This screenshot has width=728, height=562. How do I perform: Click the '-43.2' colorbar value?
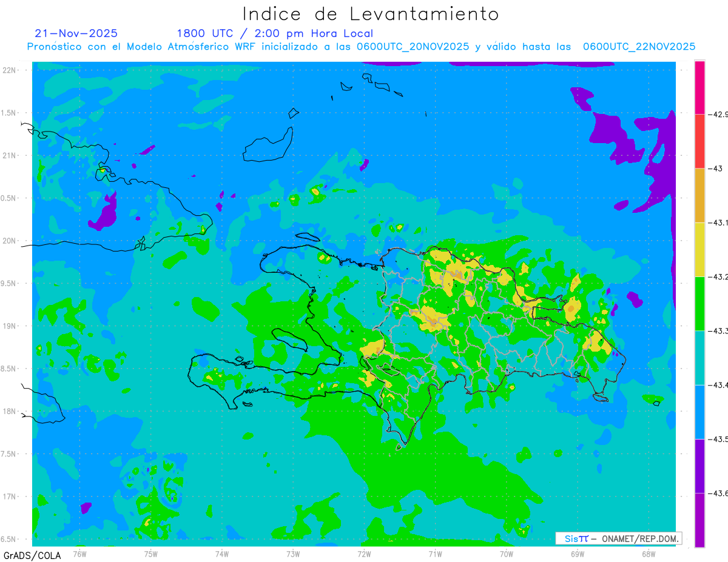pos(718,276)
